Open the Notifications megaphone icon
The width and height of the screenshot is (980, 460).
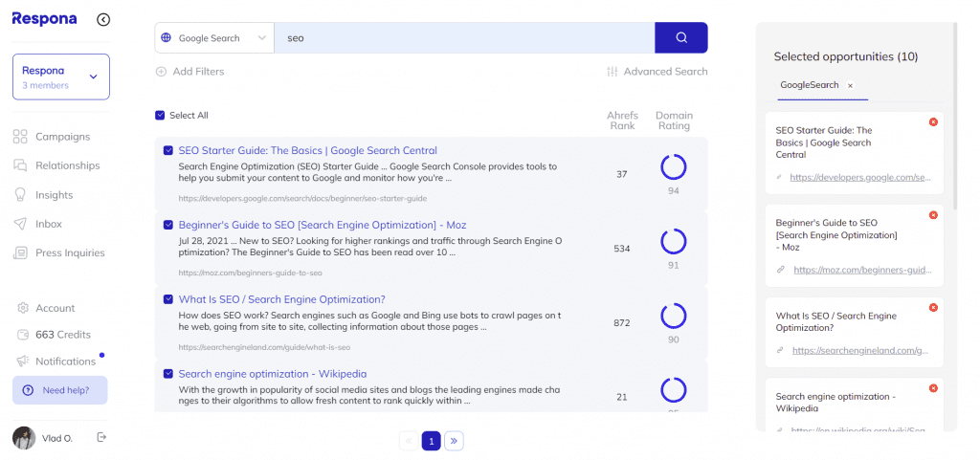(23, 361)
